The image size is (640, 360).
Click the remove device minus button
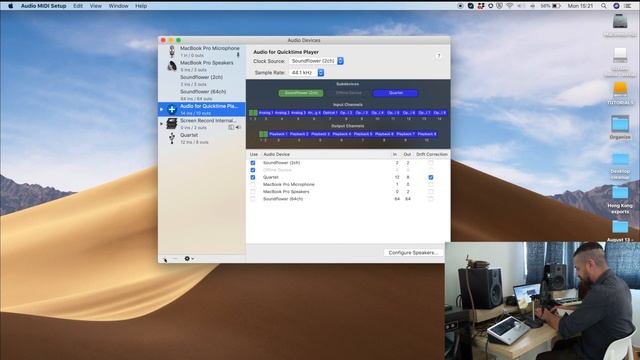[175, 258]
